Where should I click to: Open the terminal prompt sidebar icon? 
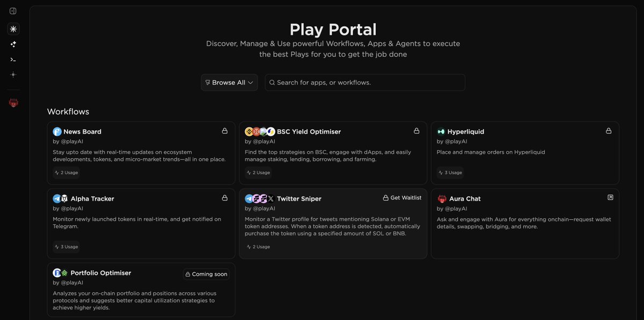click(x=13, y=59)
